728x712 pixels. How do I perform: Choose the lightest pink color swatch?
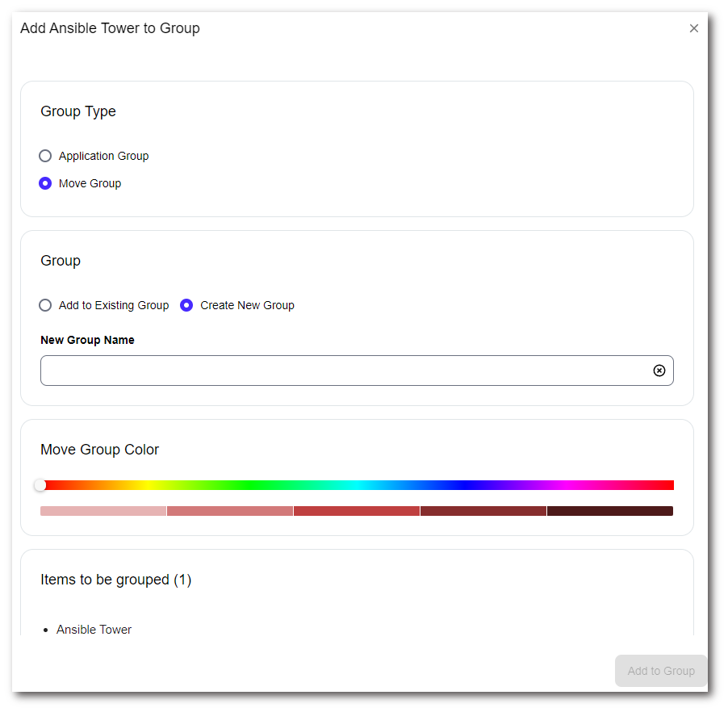(103, 511)
